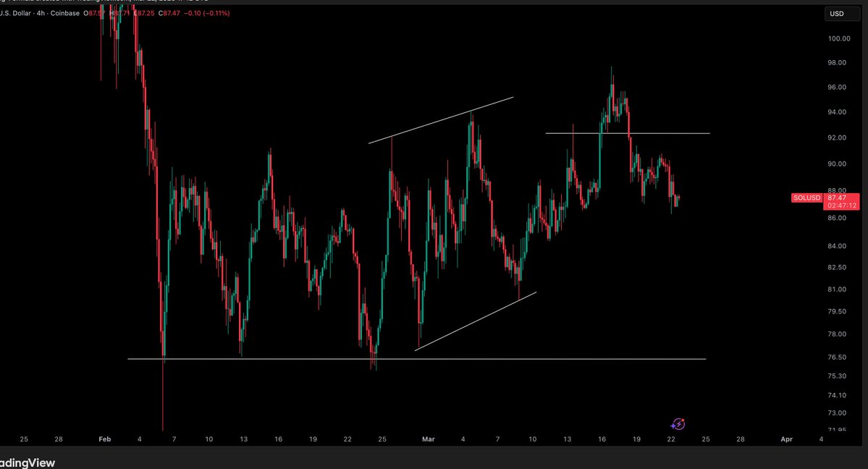
Task: Click the 76.50 level on price scale
Action: (837, 358)
